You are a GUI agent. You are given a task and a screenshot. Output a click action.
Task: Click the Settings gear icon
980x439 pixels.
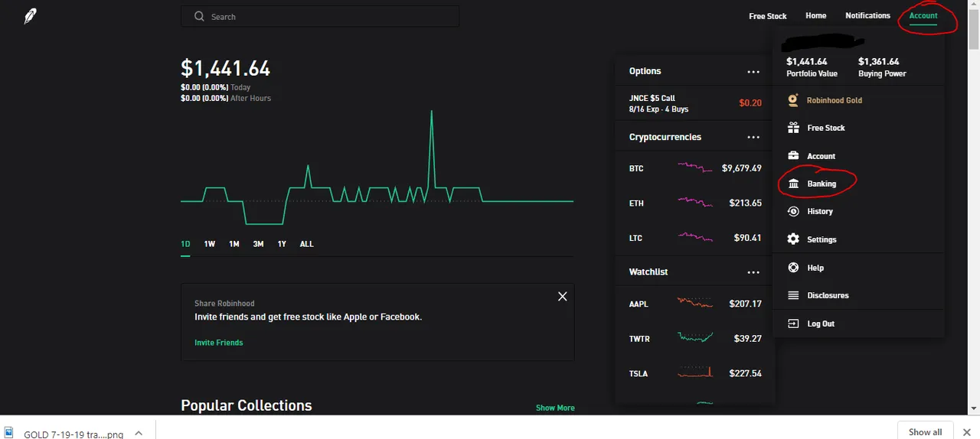tap(793, 239)
